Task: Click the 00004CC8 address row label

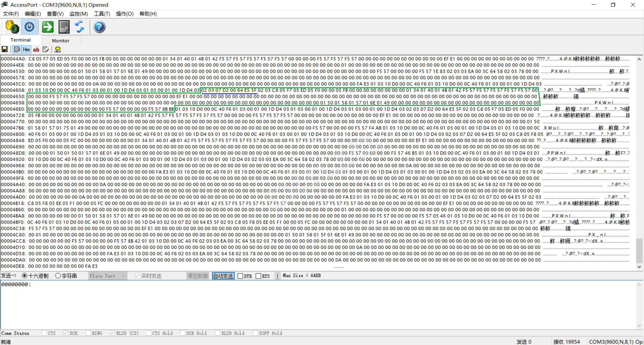Action: (x=13, y=241)
